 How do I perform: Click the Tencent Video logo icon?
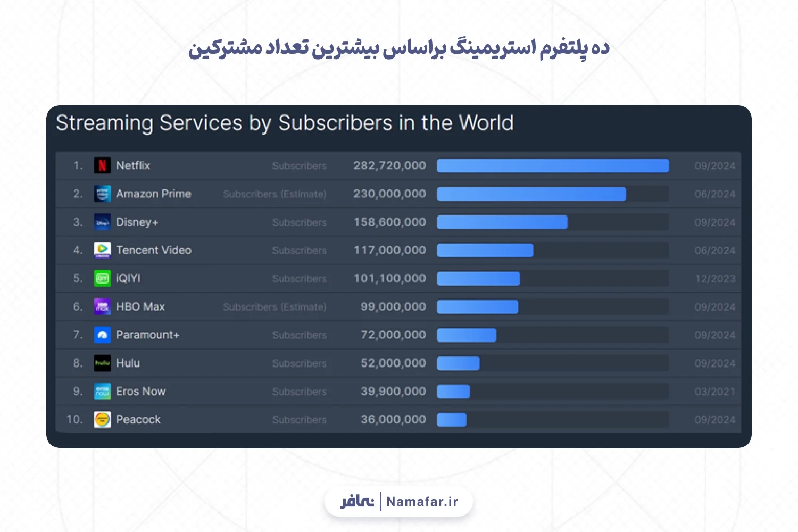click(102, 250)
